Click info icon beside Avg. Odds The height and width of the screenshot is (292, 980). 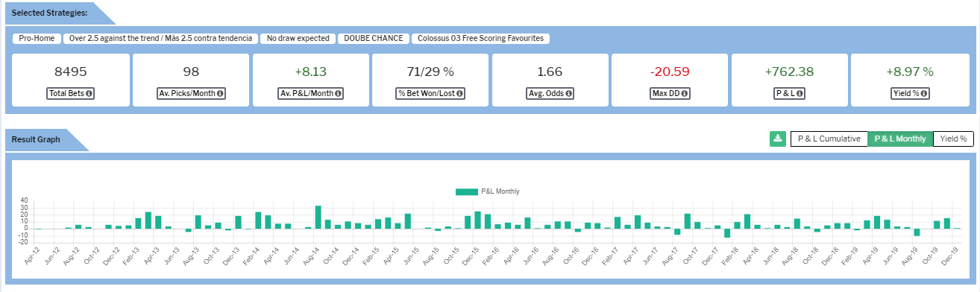point(570,94)
